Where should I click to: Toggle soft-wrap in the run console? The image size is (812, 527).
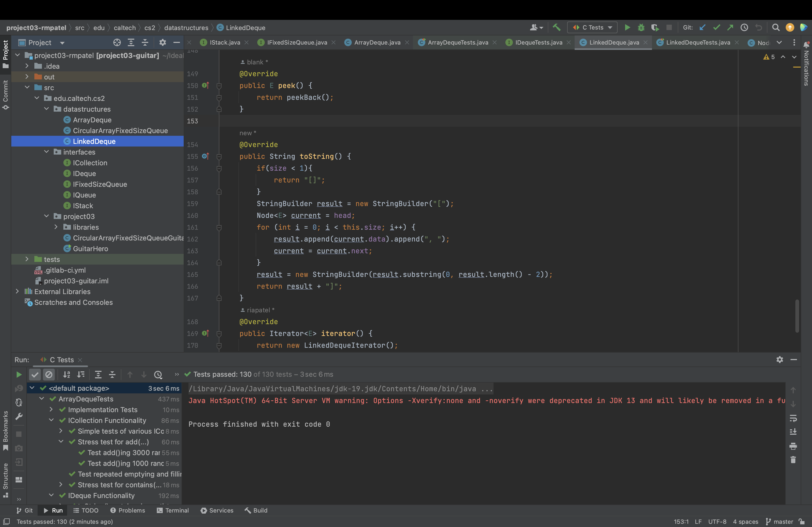[x=793, y=418]
